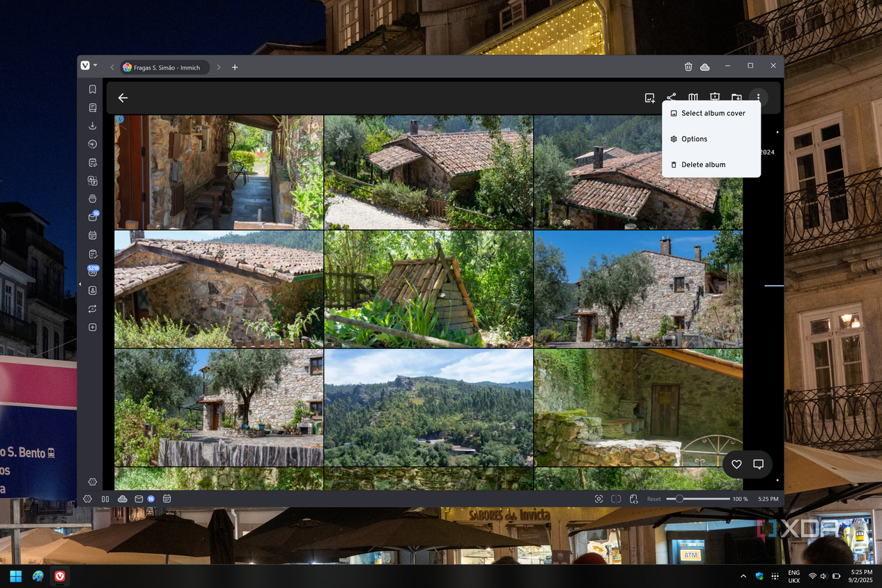Open the album comments icon
This screenshot has height=588, width=882.
pyautogui.click(x=759, y=465)
